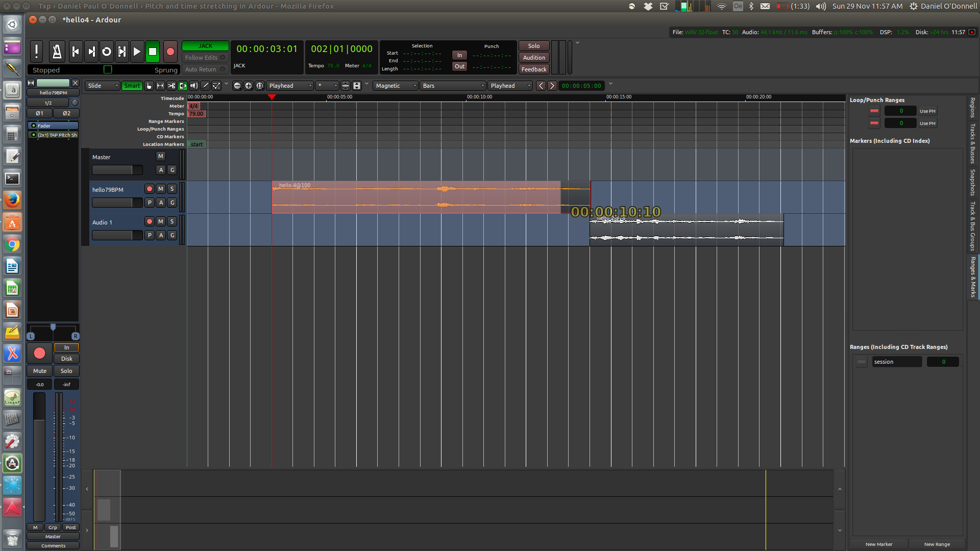Open the Tracks & Busses tab
Image resolution: width=980 pixels, height=551 pixels.
pos(973,143)
